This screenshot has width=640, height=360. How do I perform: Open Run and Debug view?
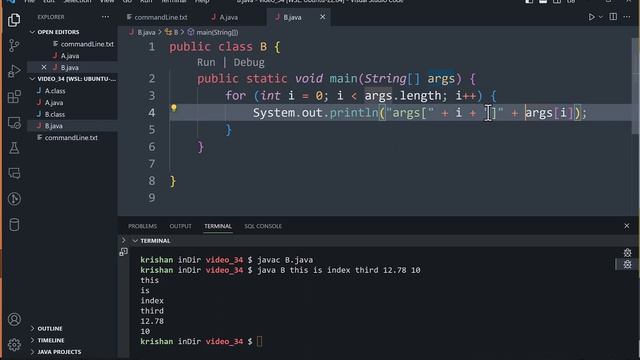coord(14,71)
